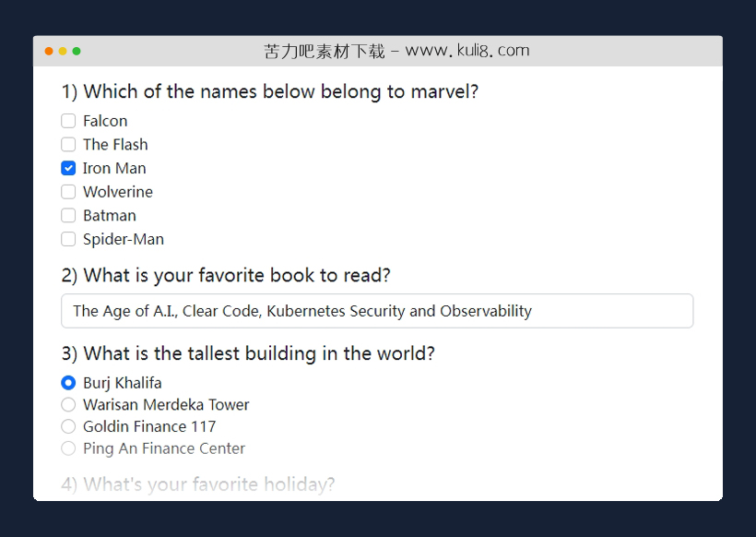Click the yellow window dot
Screen dimensions: 756x537
tap(63, 51)
